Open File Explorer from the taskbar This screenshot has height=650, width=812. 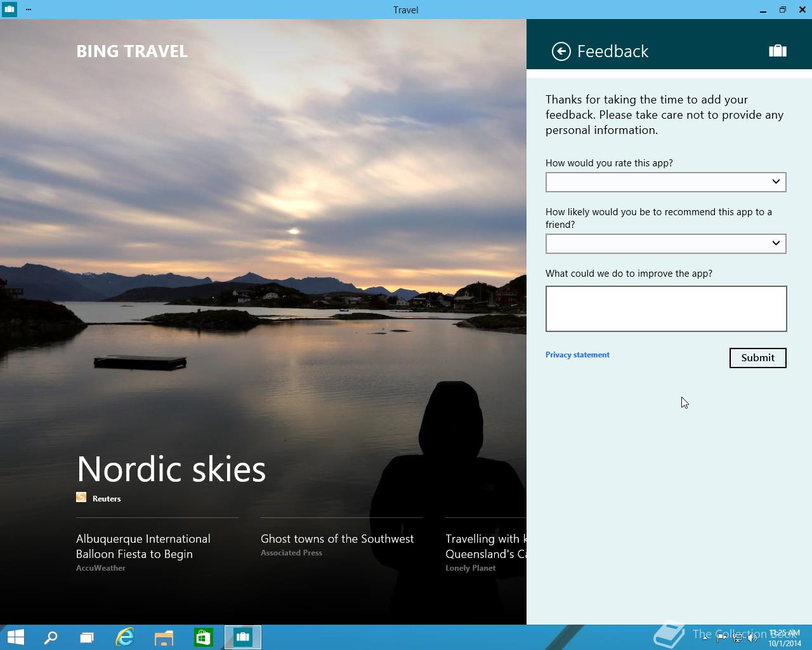[x=164, y=637]
